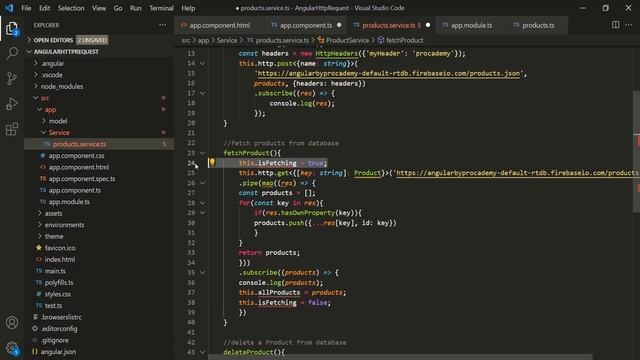The height and width of the screenshot is (360, 640).
Task: Click fetchProduct method icon in breadcrumb
Action: 381,40
